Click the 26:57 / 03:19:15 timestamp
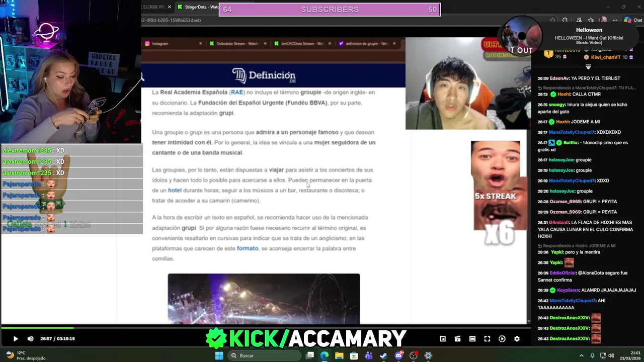644x362 pixels. coord(58,339)
